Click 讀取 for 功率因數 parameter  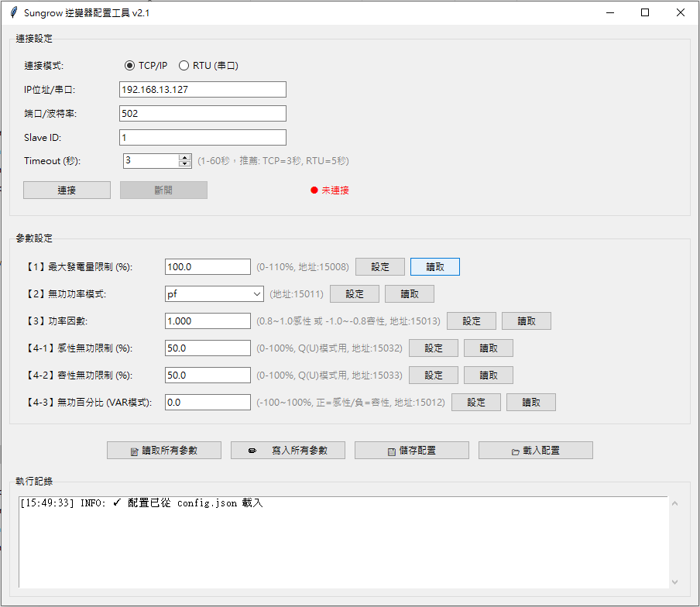coord(527,321)
